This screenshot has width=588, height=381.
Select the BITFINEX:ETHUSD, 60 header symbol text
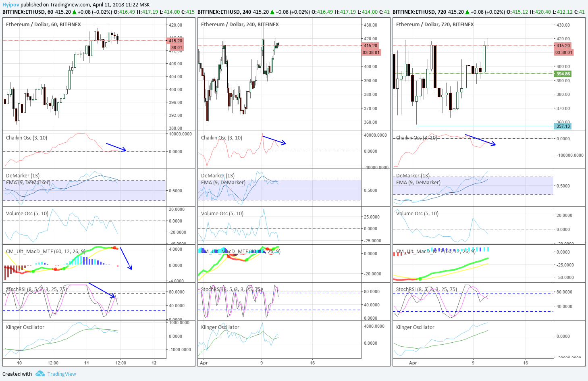coord(28,12)
